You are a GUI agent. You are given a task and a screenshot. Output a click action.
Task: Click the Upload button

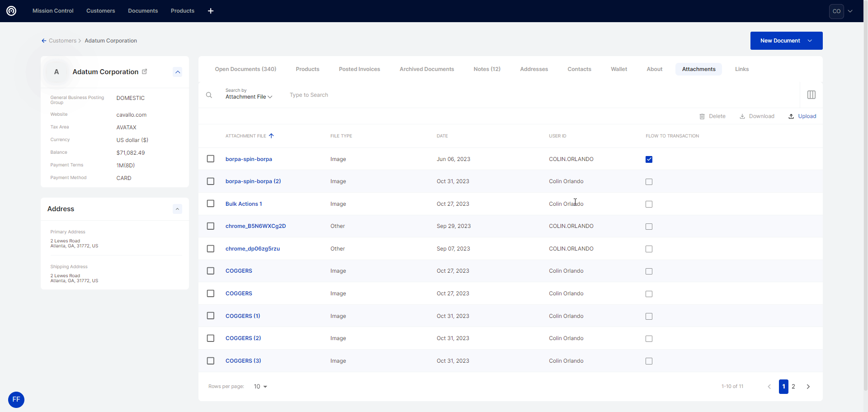[x=802, y=116]
